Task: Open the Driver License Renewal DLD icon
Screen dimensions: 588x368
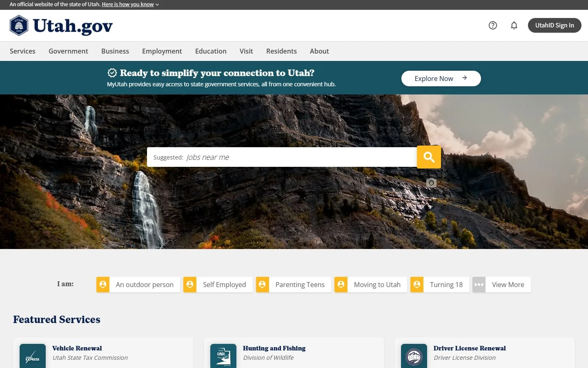Action: click(x=414, y=356)
